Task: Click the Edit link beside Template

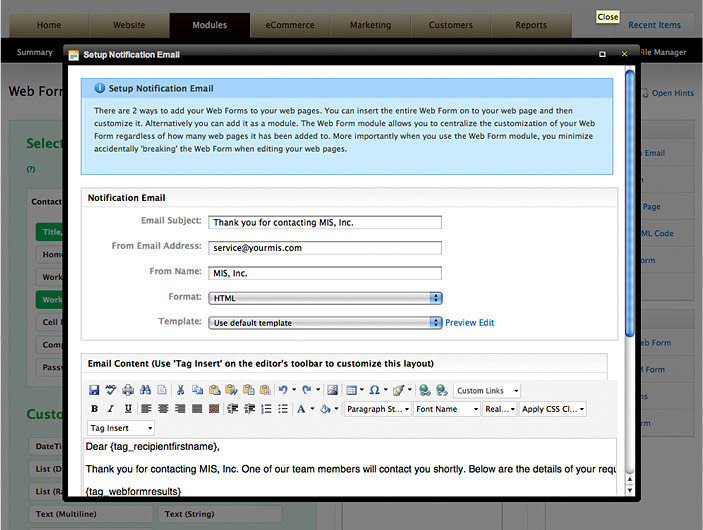Action: (x=486, y=322)
